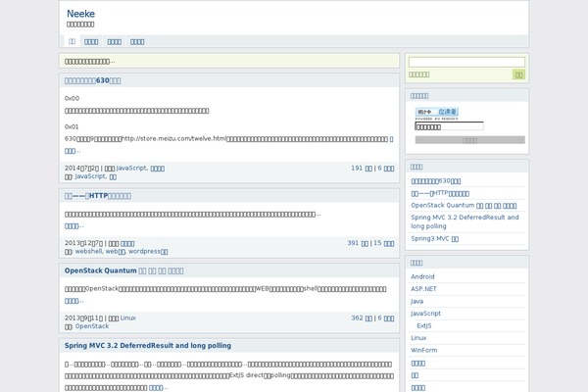This screenshot has height=392, width=588.
Task: Open the Android category
Action: tap(422, 276)
